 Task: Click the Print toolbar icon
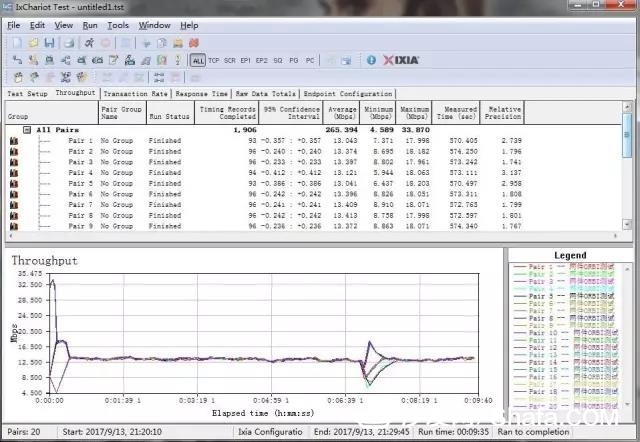[69, 43]
